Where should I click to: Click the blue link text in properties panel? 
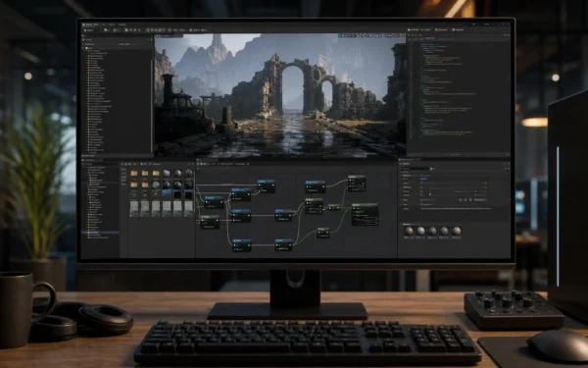click(x=423, y=180)
